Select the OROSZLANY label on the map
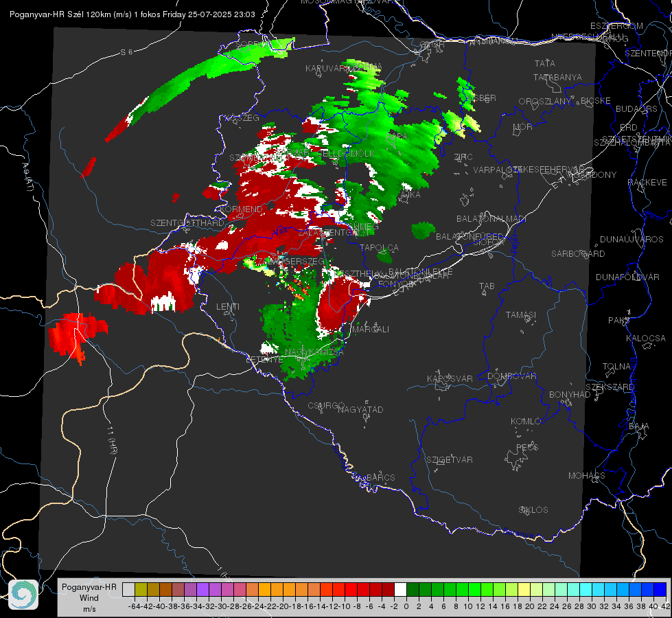Viewport: 672px width, 618px height. (x=545, y=101)
